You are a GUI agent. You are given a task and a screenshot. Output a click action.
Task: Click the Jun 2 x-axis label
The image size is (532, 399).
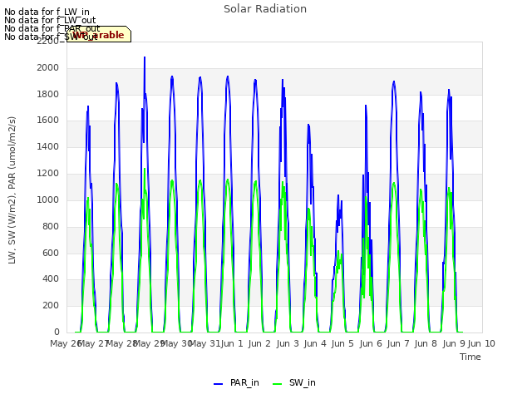coord(259,343)
